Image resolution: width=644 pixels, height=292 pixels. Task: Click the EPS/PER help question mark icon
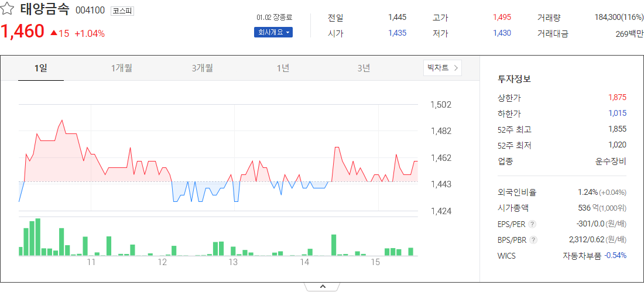tap(532, 224)
